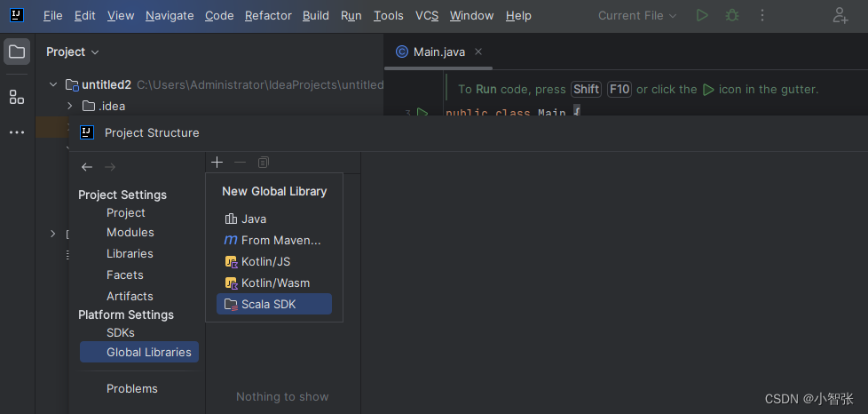
Task: Click the IntelliJ IDEA logo in the menu bar
Action: pyautogui.click(x=17, y=15)
